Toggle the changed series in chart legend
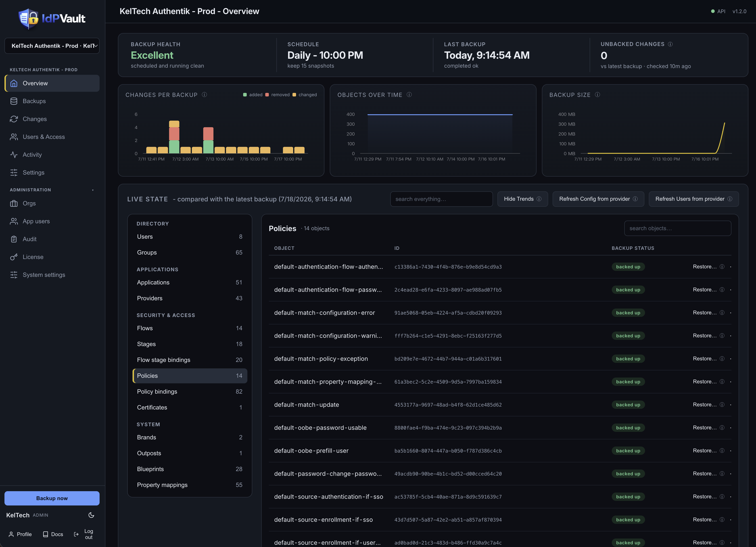Screen dimensions: 756x547 point(305,95)
